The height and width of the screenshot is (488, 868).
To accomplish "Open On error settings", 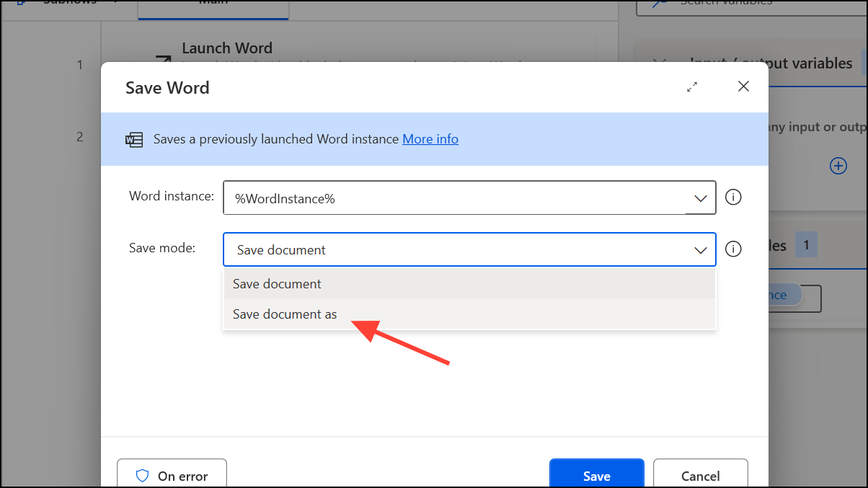I will pyautogui.click(x=172, y=475).
